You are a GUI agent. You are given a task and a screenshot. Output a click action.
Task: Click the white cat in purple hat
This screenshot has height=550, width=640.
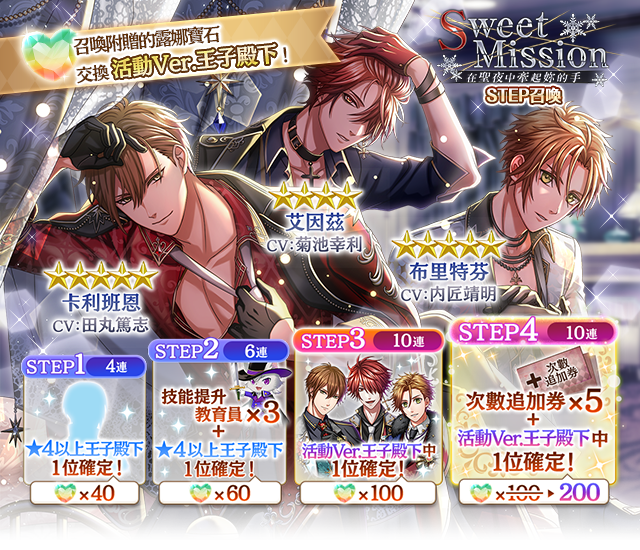click(x=258, y=388)
